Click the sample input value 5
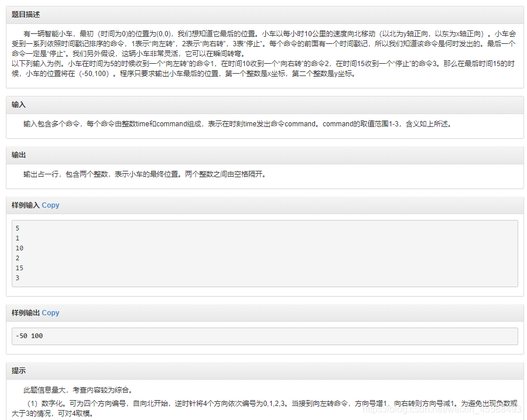527x420 pixels. [x=18, y=228]
